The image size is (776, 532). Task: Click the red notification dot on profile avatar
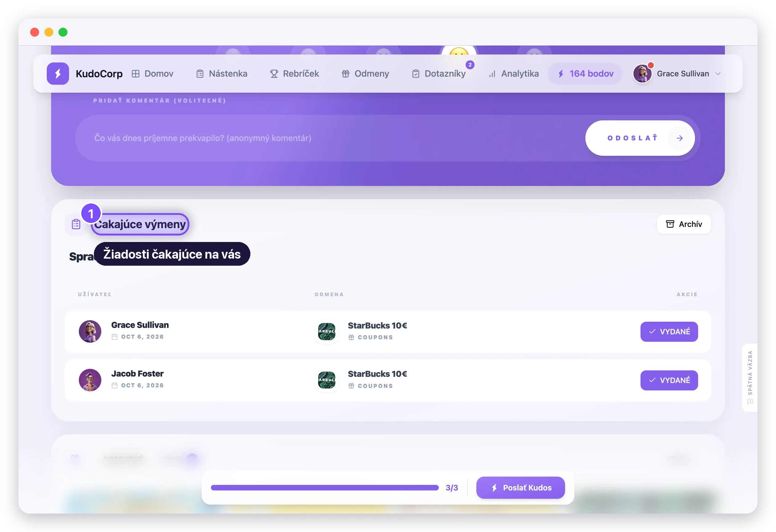tap(650, 65)
